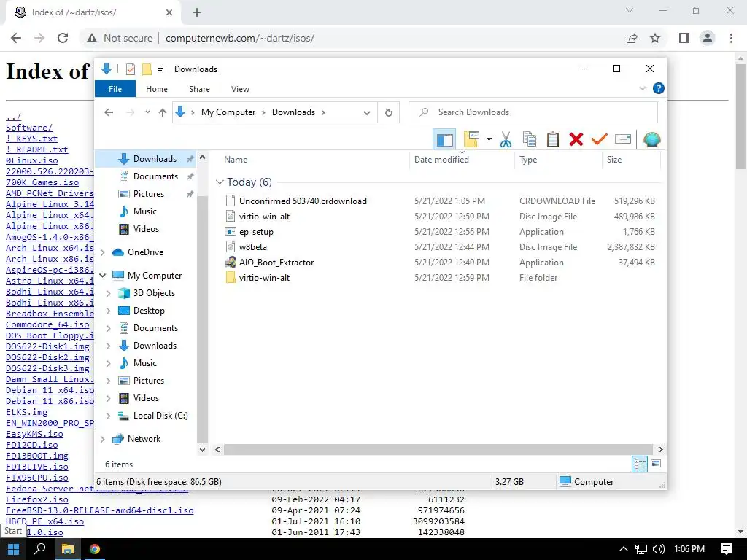The height and width of the screenshot is (560, 747).
Task: Click the Rename toolbar icon
Action: click(x=623, y=139)
